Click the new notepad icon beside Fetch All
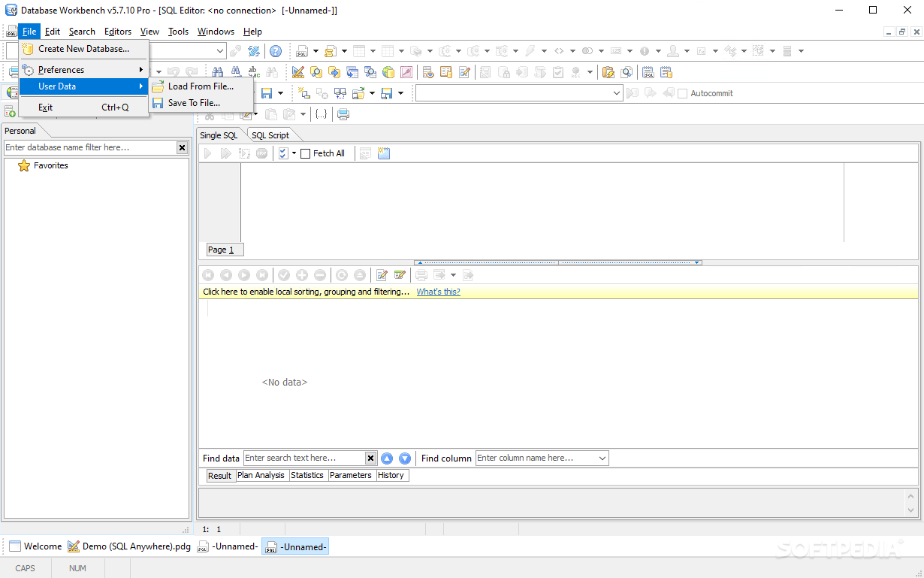The width and height of the screenshot is (924, 578). tap(384, 153)
